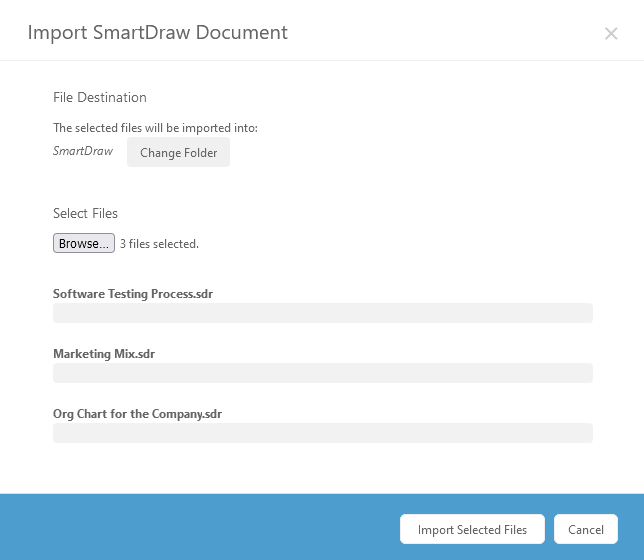
Task: Click the File Destination heading
Action: 100,97
